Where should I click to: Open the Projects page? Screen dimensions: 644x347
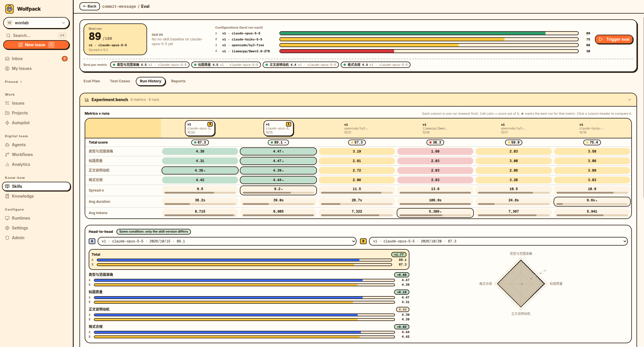(x=36, y=113)
